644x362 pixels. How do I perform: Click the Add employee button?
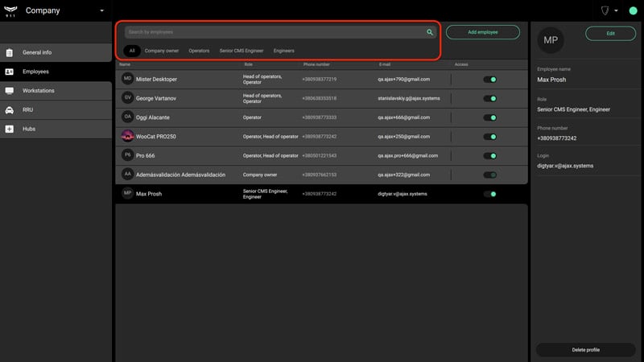pyautogui.click(x=482, y=32)
